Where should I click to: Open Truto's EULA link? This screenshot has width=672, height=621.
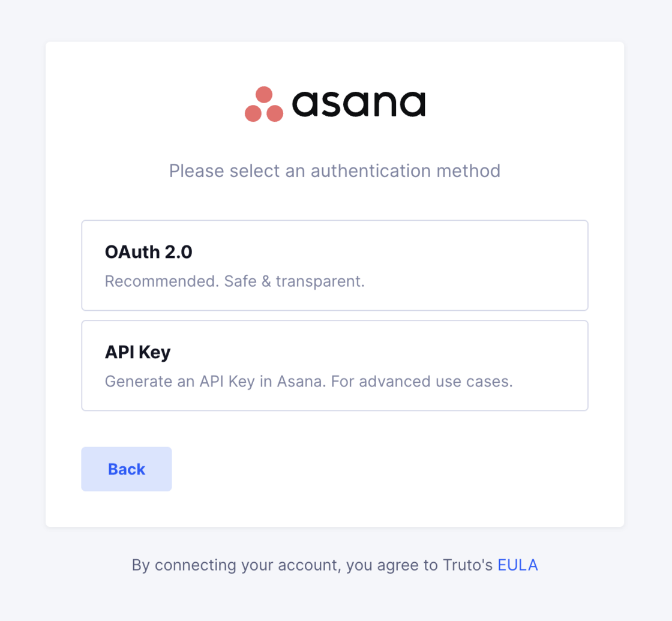click(x=517, y=565)
